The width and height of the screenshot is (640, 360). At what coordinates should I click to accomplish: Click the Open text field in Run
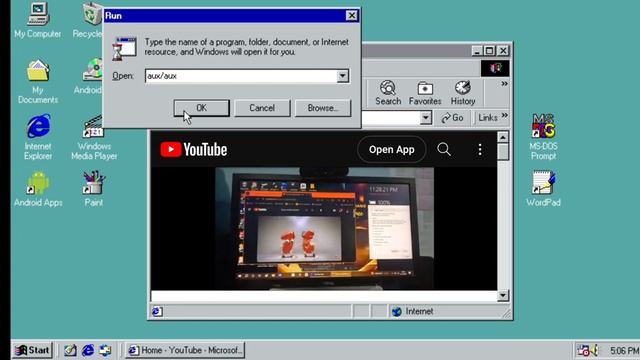tap(241, 76)
